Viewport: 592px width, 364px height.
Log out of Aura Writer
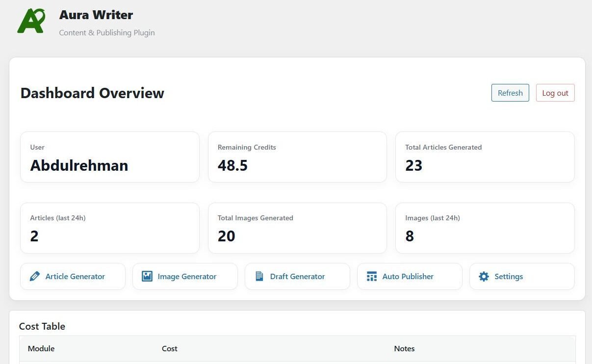tap(555, 93)
